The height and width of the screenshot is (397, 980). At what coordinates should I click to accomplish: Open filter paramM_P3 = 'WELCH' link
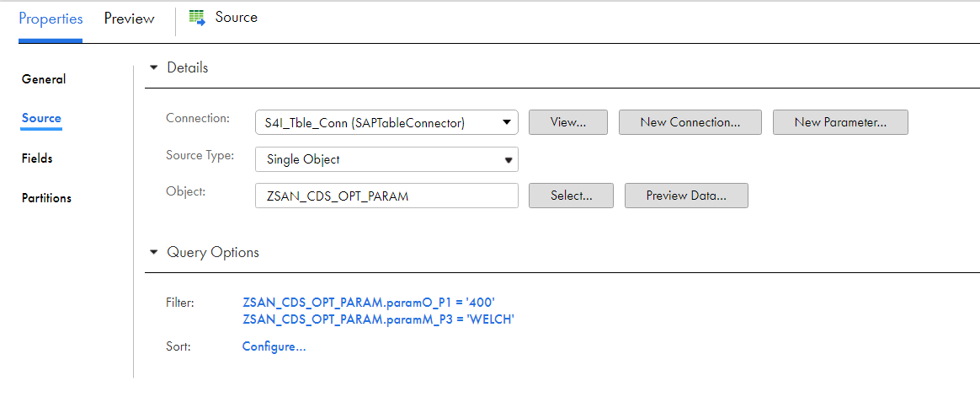(378, 319)
